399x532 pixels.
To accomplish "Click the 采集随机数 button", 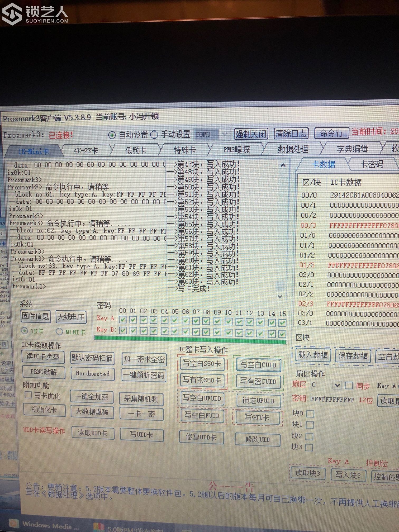I will [141, 399].
